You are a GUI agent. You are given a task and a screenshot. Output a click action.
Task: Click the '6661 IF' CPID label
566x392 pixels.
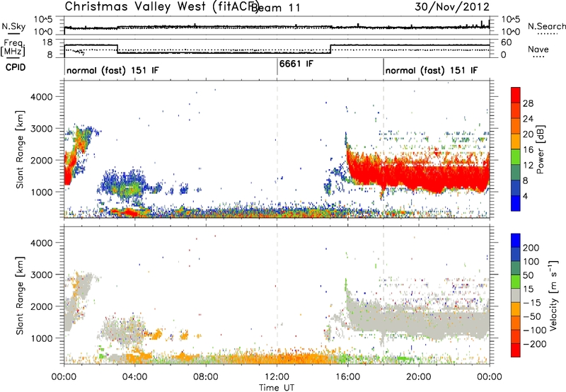(296, 64)
